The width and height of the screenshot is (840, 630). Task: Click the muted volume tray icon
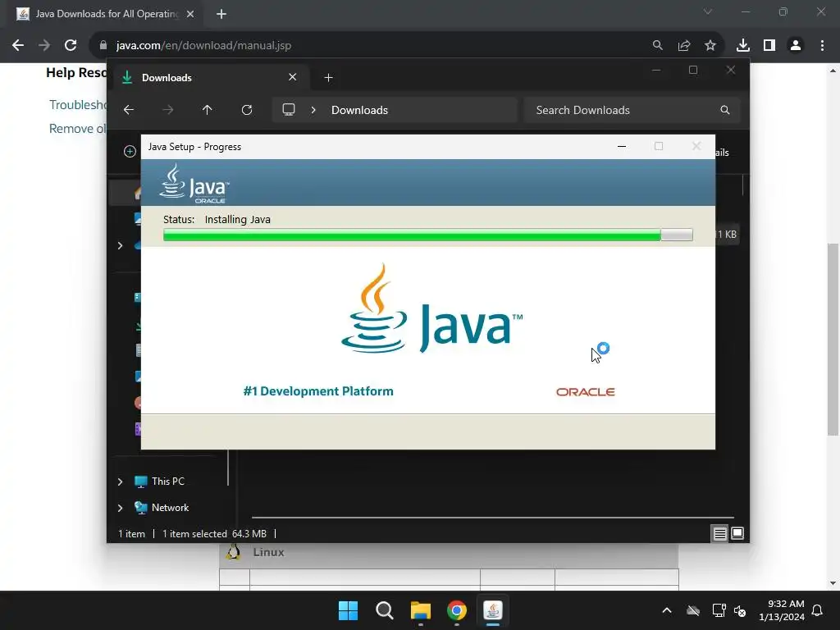pyautogui.click(x=740, y=610)
